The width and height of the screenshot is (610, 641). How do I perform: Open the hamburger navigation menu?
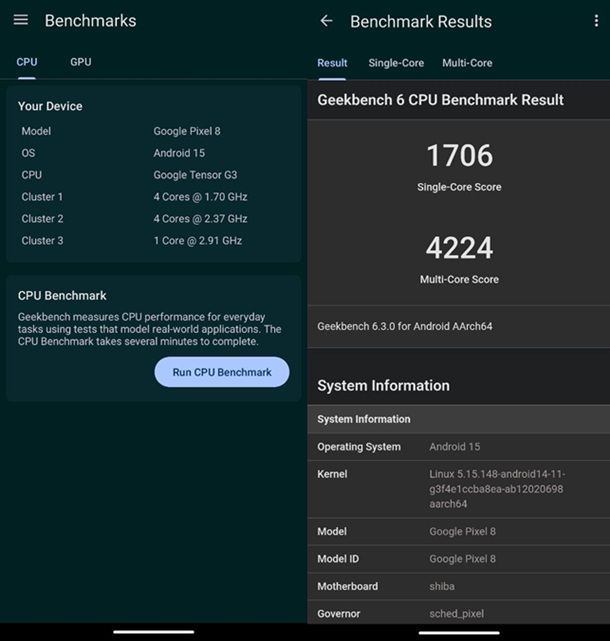[x=21, y=20]
